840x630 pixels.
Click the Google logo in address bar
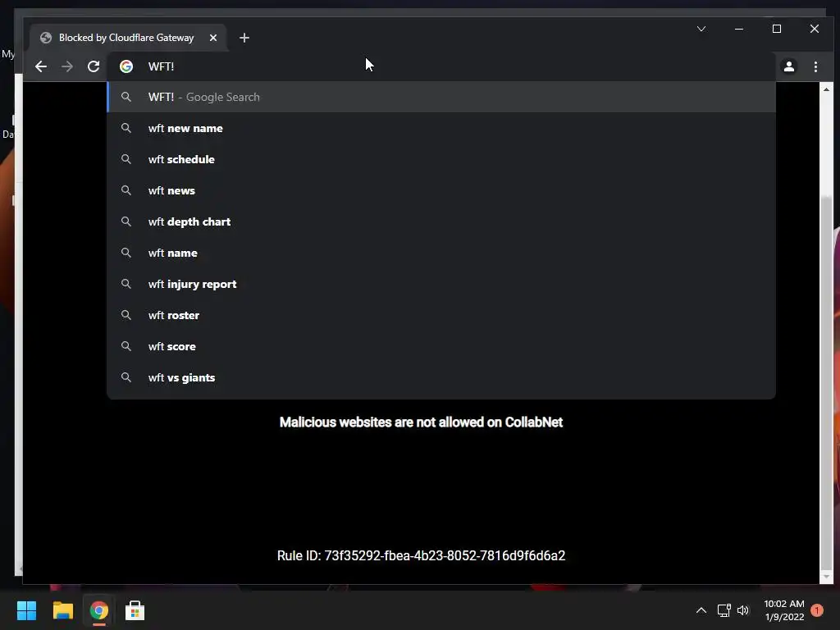(x=126, y=66)
